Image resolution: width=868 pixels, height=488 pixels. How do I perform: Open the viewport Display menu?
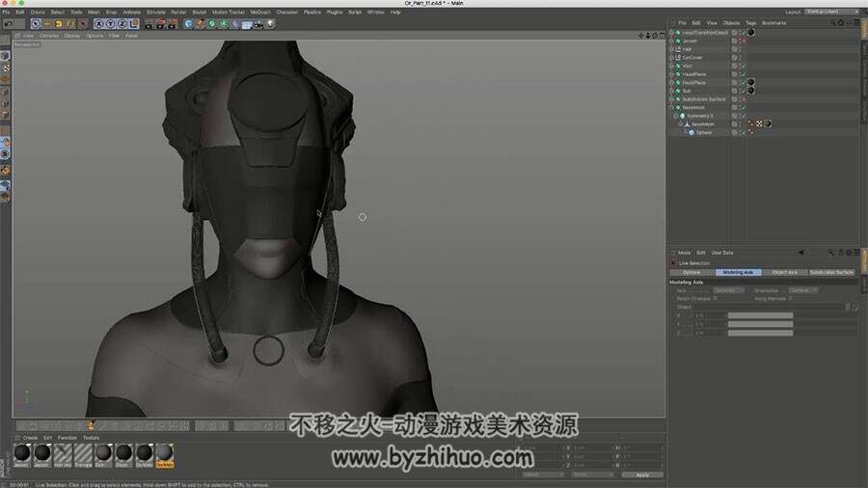click(x=72, y=36)
